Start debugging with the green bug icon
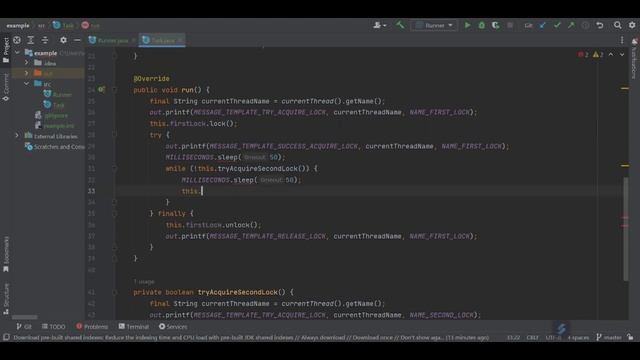This screenshot has height=360, width=640. coord(482,25)
